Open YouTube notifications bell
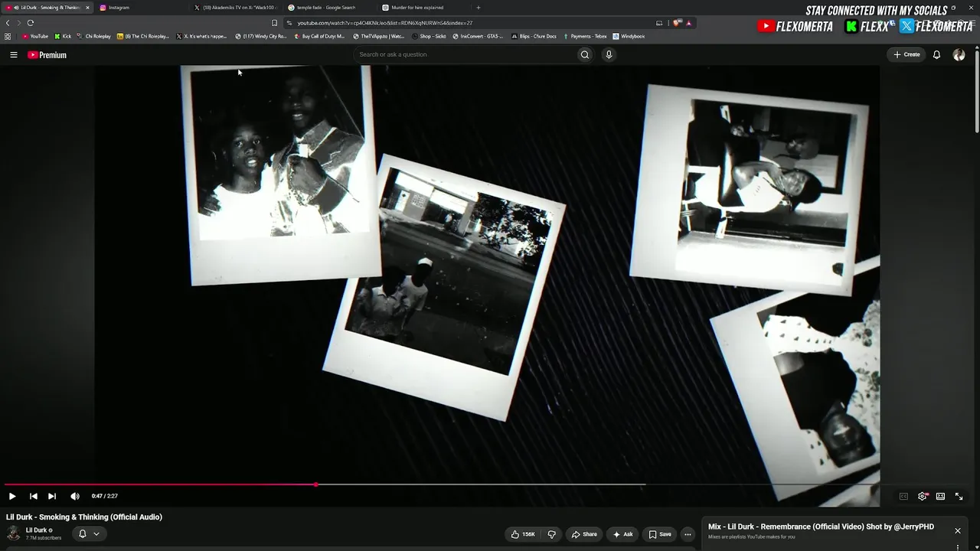 pos(936,54)
